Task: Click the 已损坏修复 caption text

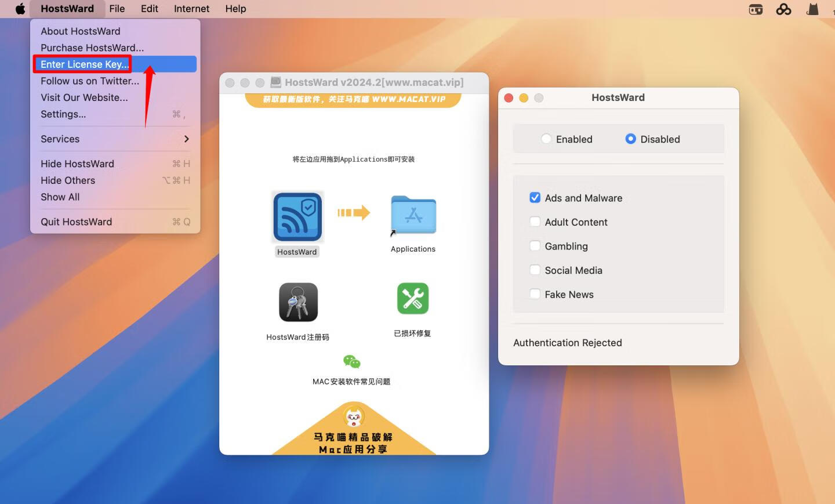Action: coord(412,333)
